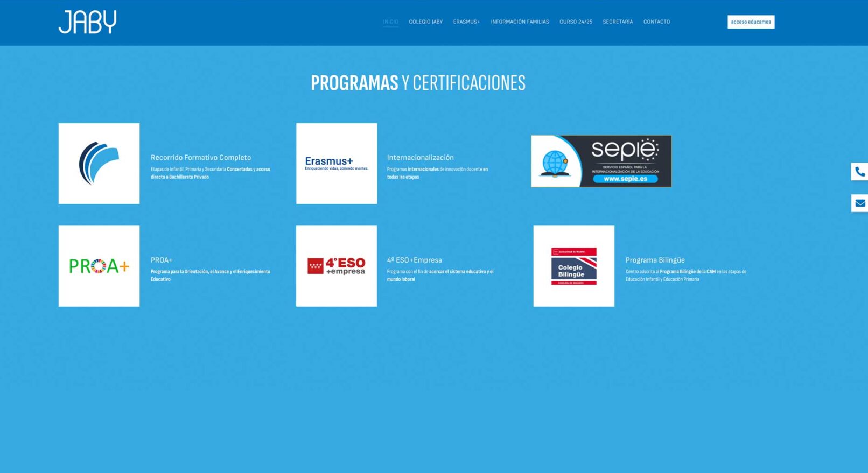Click the blue swoosh logo tile
The image size is (868, 473).
pyautogui.click(x=99, y=164)
